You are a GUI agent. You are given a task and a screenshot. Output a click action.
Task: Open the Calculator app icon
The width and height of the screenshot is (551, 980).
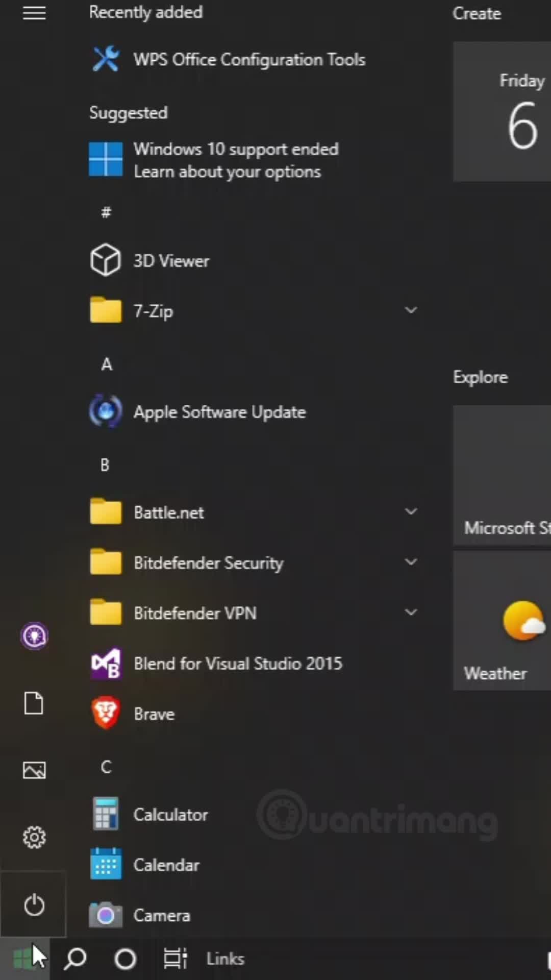[x=106, y=814]
